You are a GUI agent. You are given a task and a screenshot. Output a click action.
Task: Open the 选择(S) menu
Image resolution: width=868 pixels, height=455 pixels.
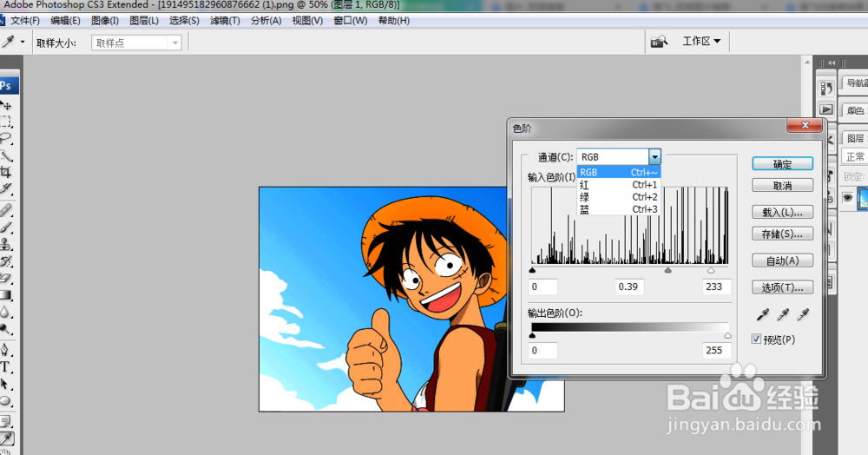point(184,21)
